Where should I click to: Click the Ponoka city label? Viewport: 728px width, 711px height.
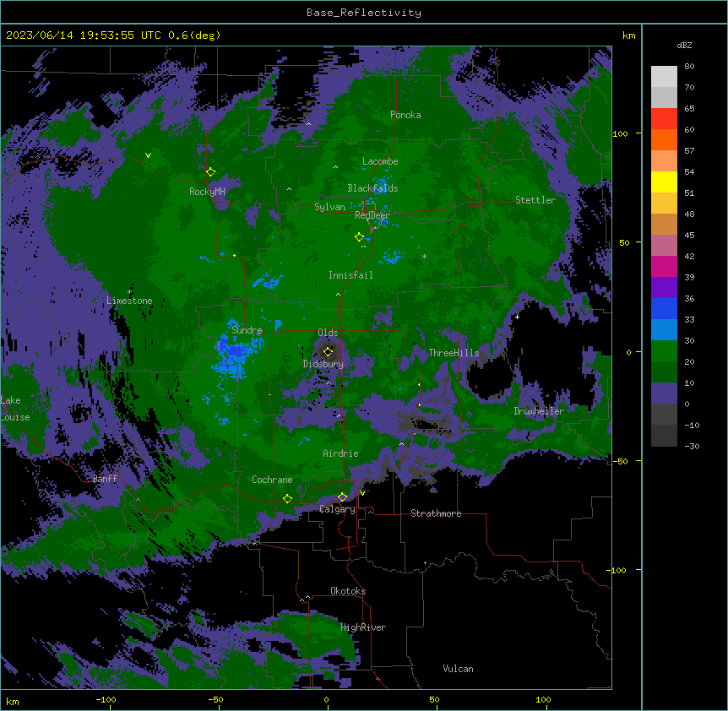(405, 115)
